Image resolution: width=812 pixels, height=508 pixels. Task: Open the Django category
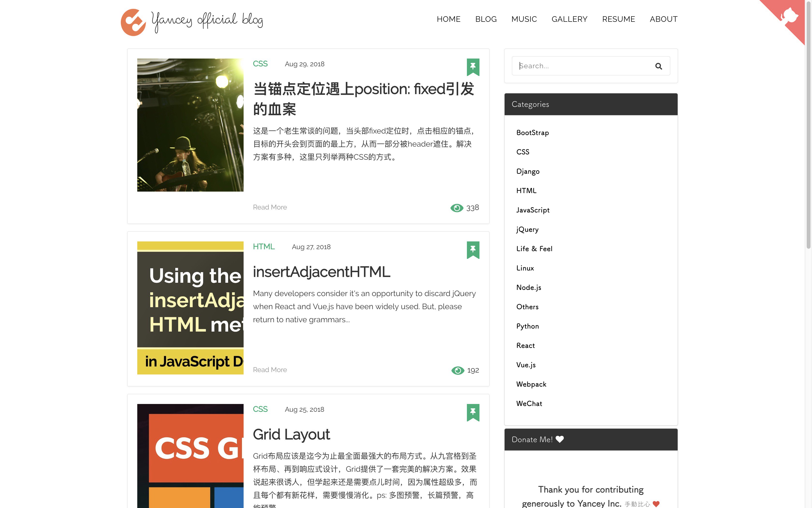528,171
